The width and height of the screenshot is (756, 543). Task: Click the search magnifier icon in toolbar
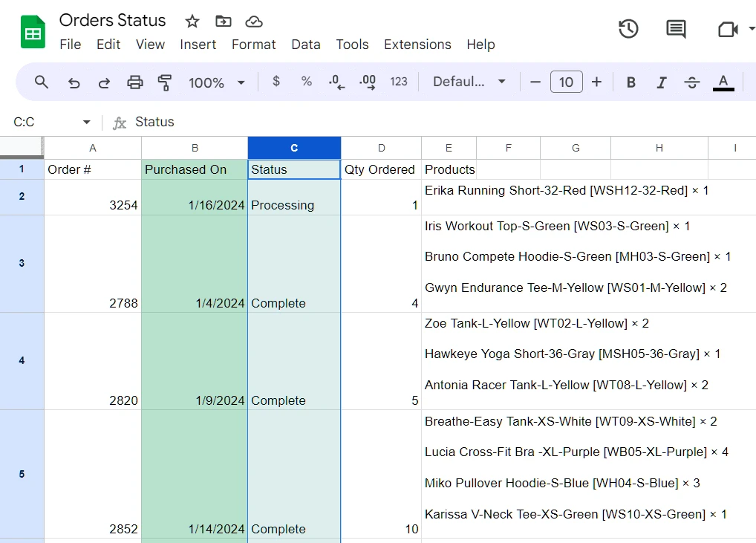pos(42,82)
